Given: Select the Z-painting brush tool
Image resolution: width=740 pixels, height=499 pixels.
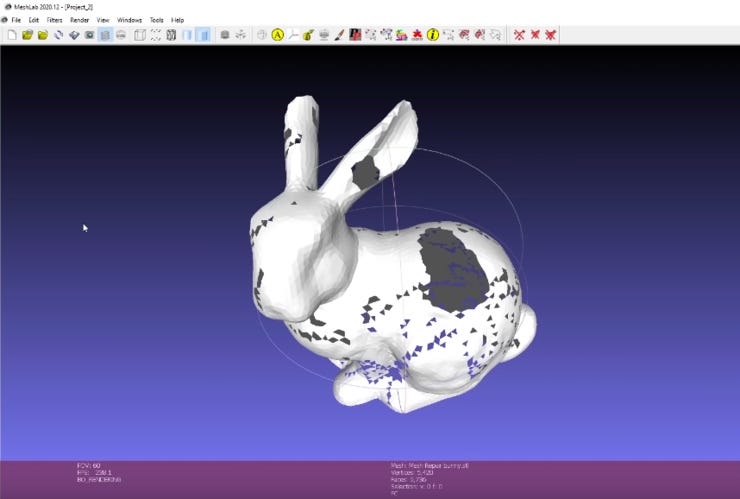Looking at the screenshot, I should click(339, 34).
